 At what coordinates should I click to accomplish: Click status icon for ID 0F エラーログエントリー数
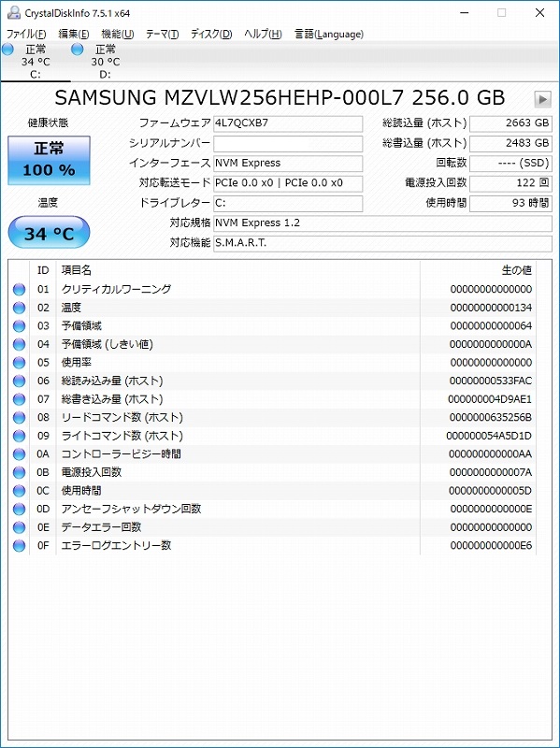[x=19, y=545]
